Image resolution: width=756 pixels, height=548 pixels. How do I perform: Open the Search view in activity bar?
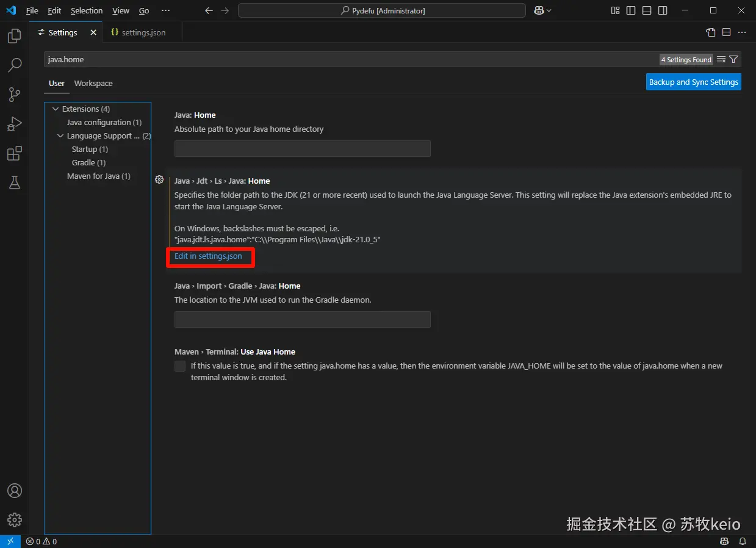click(15, 65)
